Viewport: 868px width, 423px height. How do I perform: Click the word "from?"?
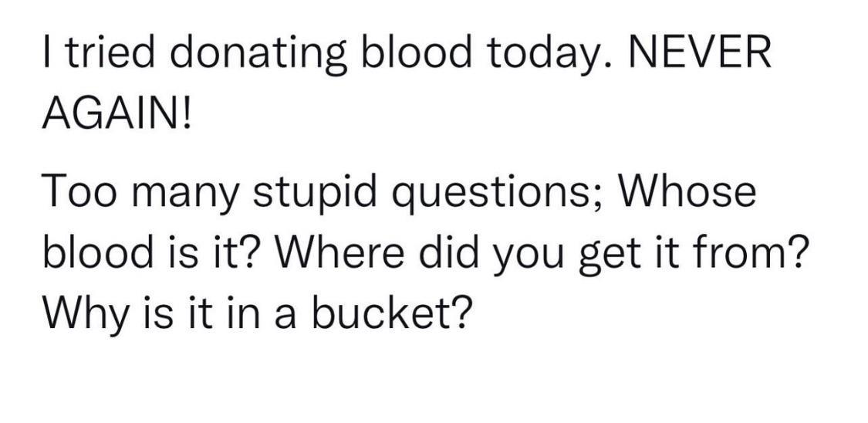pyautogui.click(x=758, y=252)
